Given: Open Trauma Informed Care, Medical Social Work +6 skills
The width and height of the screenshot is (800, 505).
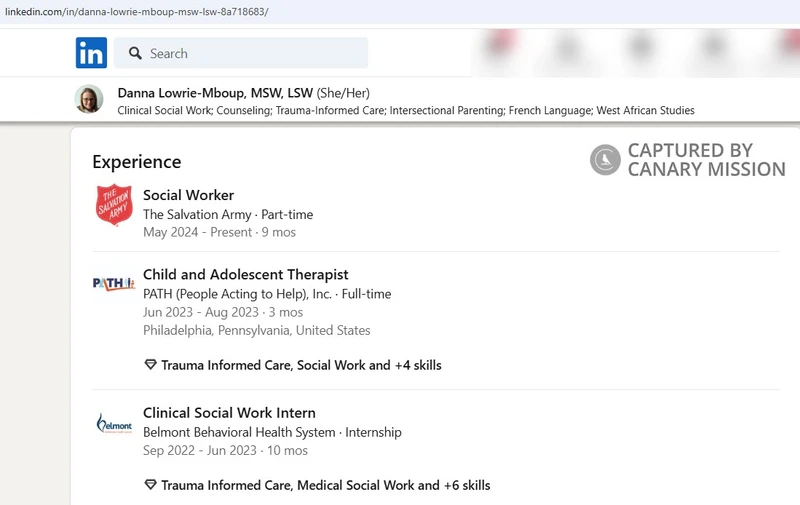Looking at the screenshot, I should 326,485.
